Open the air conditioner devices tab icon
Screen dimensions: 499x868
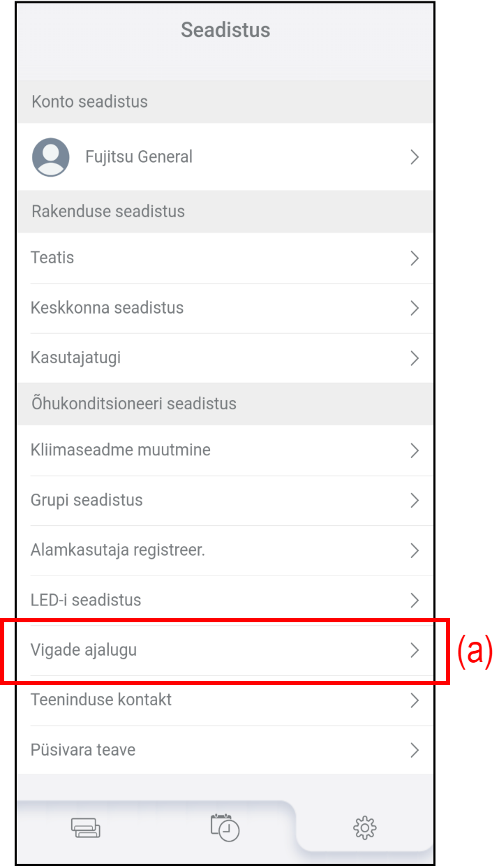85,828
